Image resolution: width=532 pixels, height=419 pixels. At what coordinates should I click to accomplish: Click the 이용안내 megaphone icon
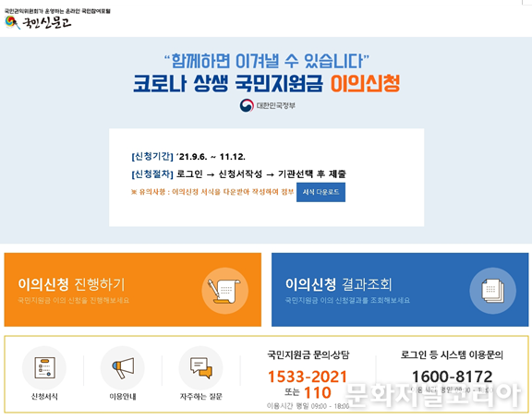point(123,368)
